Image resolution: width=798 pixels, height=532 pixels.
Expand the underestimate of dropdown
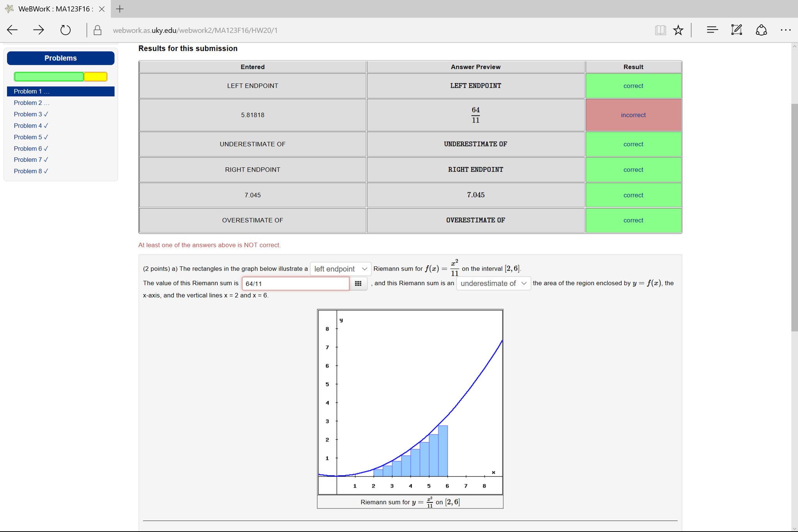point(493,284)
